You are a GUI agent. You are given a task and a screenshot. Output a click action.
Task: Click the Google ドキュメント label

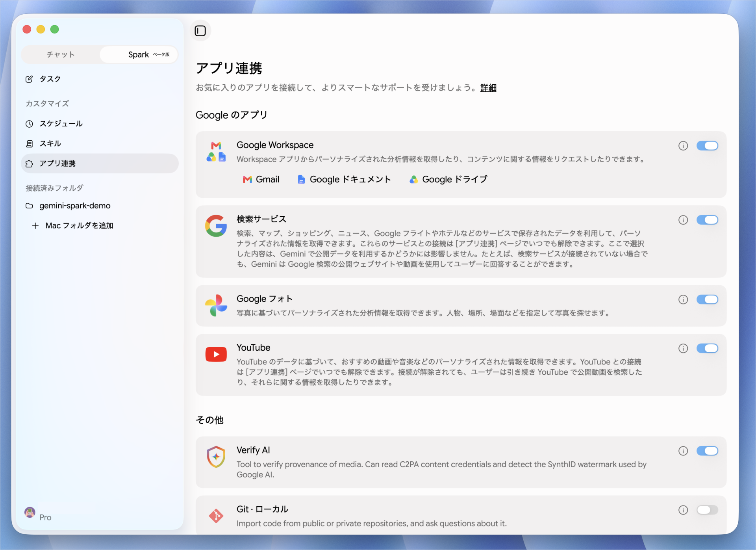[350, 180]
